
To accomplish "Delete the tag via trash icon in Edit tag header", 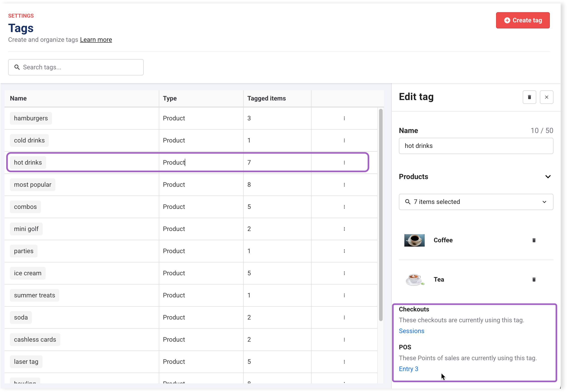I will click(529, 97).
